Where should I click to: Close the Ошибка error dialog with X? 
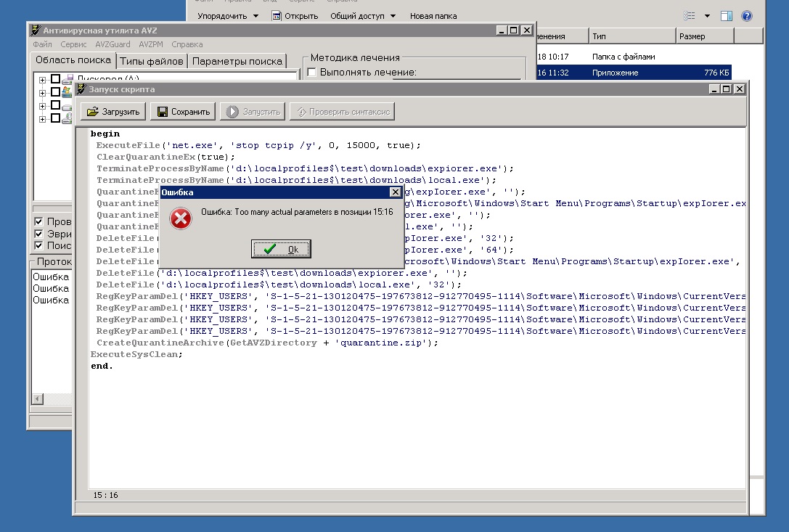point(395,192)
